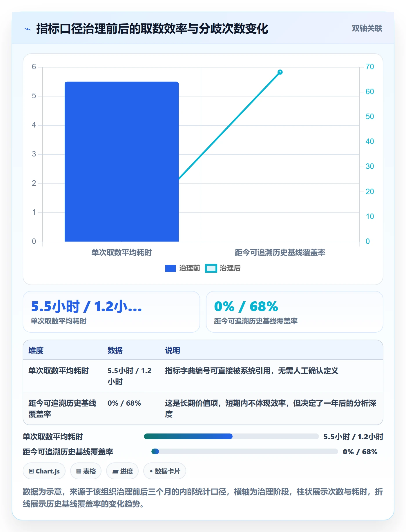This screenshot has height=532, width=406.
Task: Click the 单次取数平均耗时 progress bar
Action: 231,436
